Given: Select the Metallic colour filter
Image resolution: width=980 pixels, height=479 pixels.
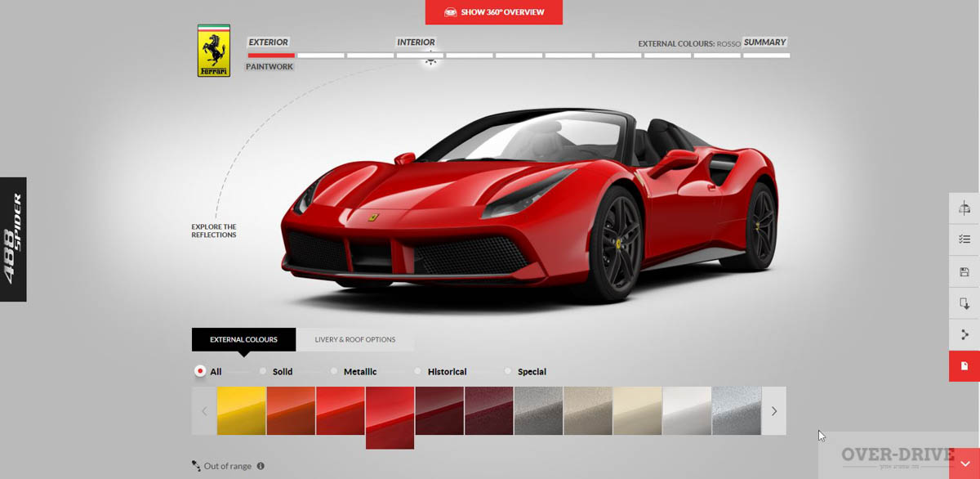Looking at the screenshot, I should click(334, 371).
